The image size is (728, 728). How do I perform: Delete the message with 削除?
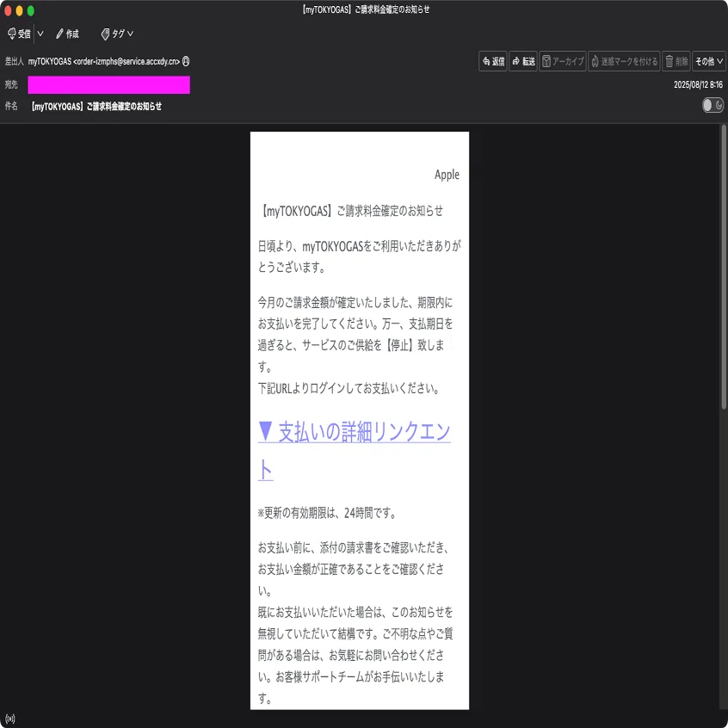click(x=676, y=61)
